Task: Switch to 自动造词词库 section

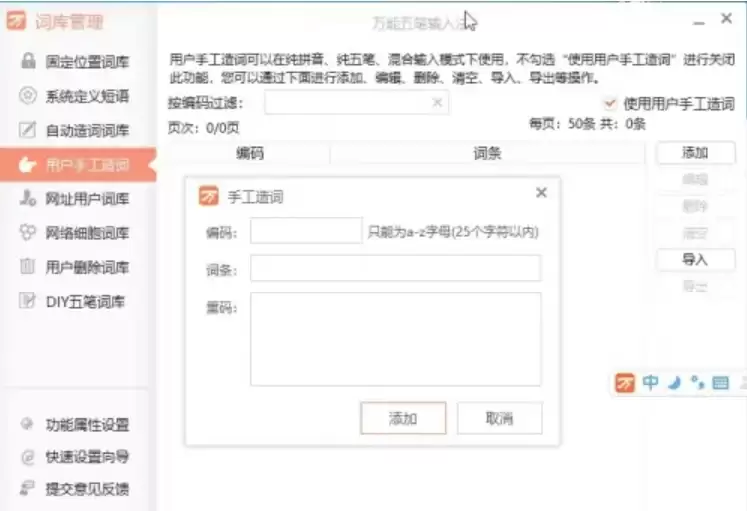Action: point(78,130)
